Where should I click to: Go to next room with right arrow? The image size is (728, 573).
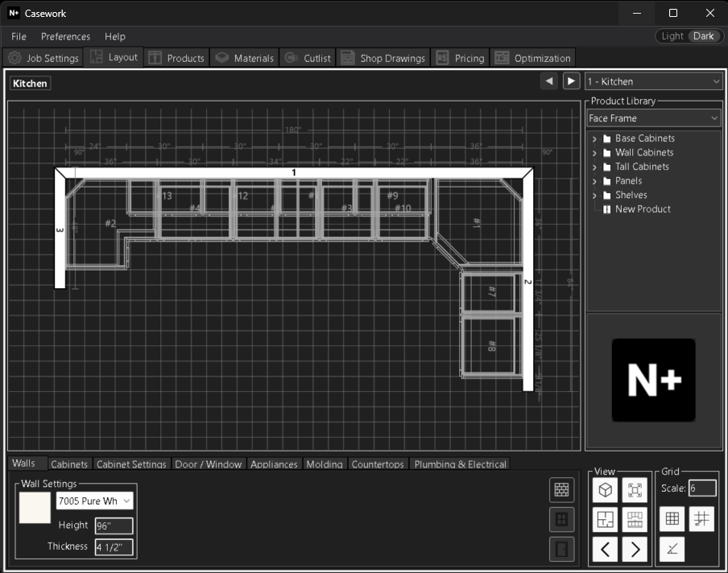click(x=571, y=81)
